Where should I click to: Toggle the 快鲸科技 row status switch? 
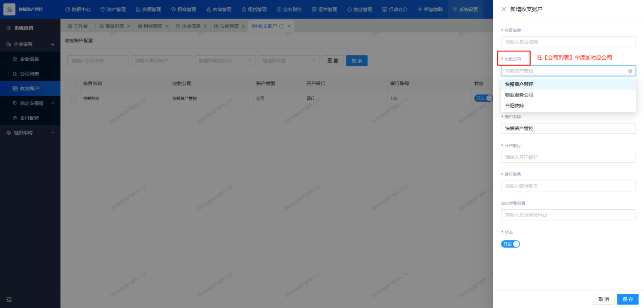483,98
